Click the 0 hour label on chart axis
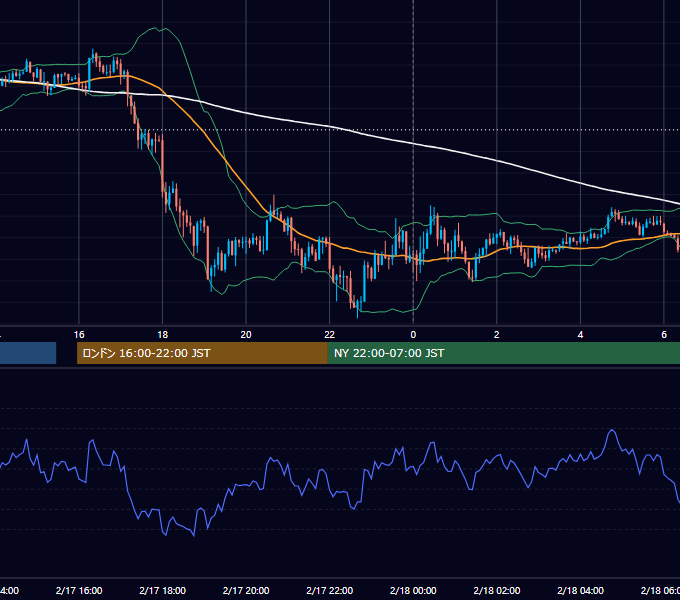The height and width of the screenshot is (600, 680). pos(413,335)
